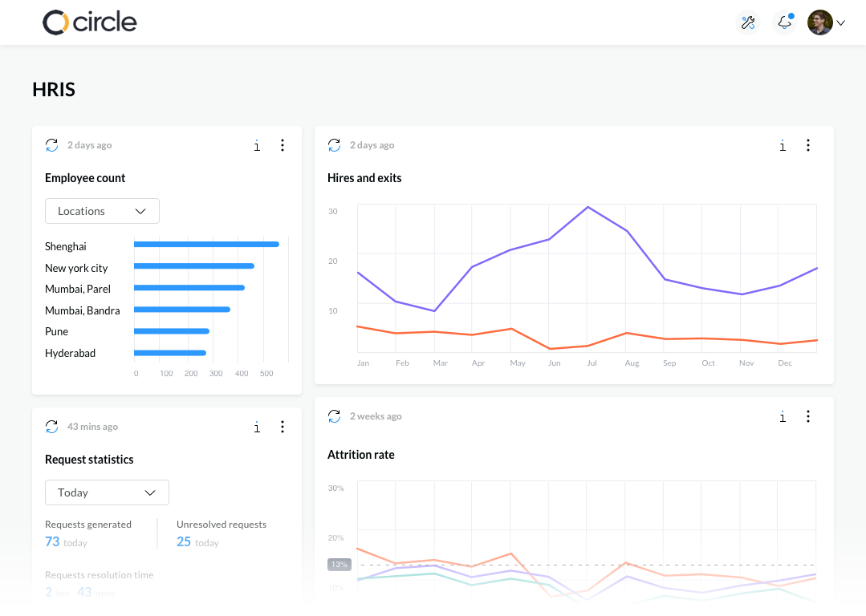Open Request statistics three-dot menu
Screen dimensions: 866x616
(x=283, y=427)
